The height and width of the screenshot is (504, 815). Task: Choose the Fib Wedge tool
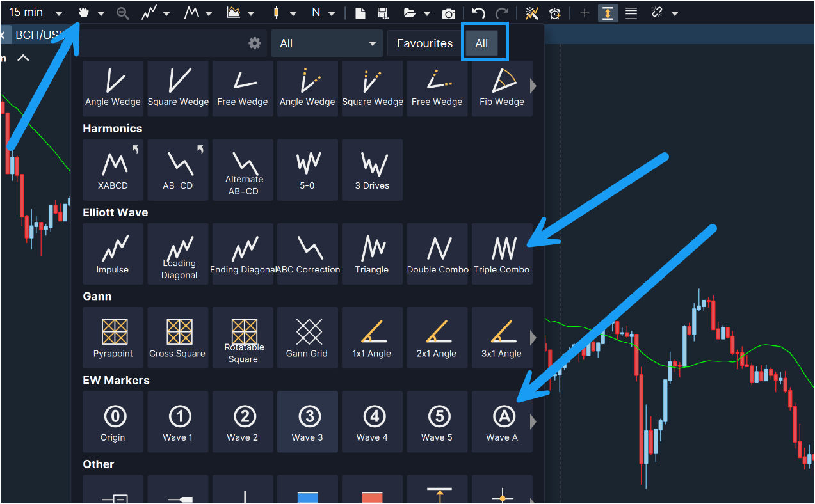coord(501,88)
